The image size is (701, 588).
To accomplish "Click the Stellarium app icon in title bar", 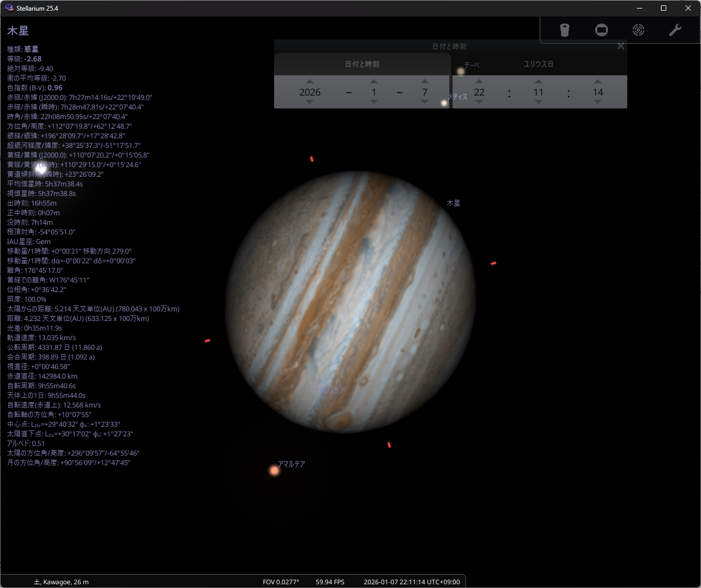I will (9, 8).
